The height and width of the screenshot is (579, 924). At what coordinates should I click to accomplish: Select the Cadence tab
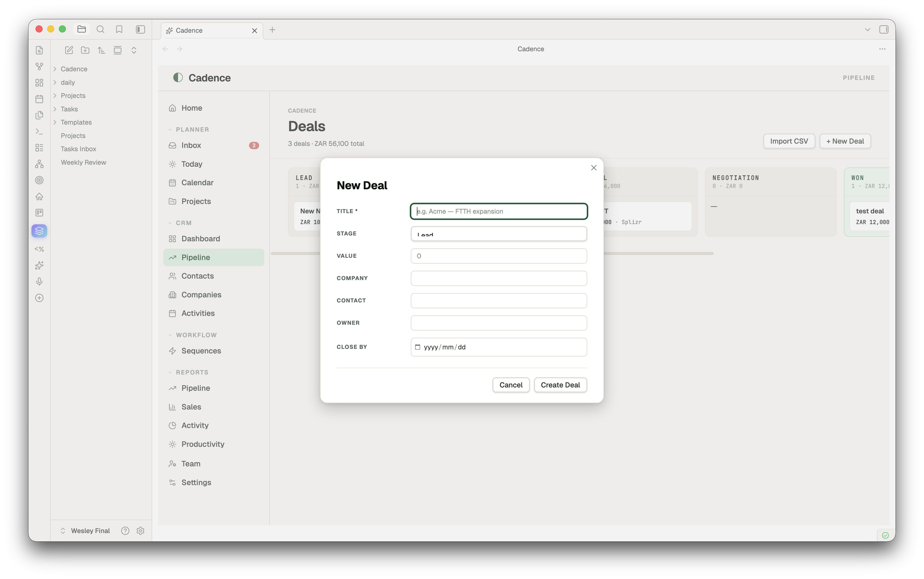(x=211, y=31)
